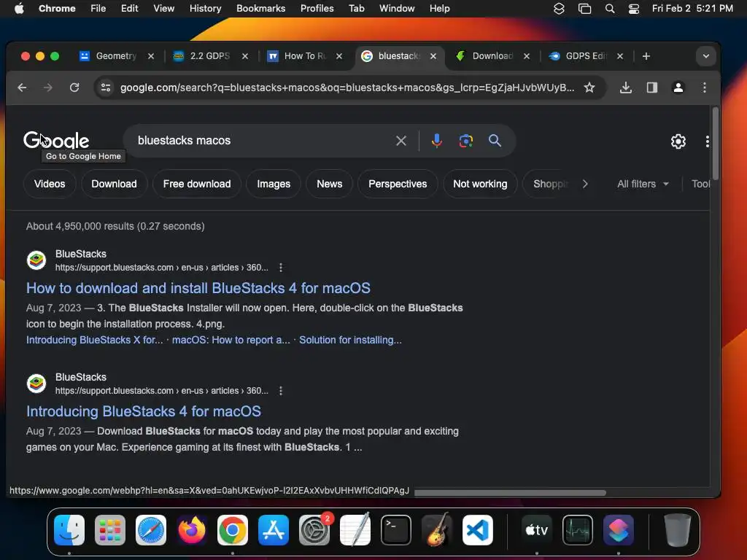Filter results by Videos
The width and height of the screenshot is (747, 560).
click(50, 184)
